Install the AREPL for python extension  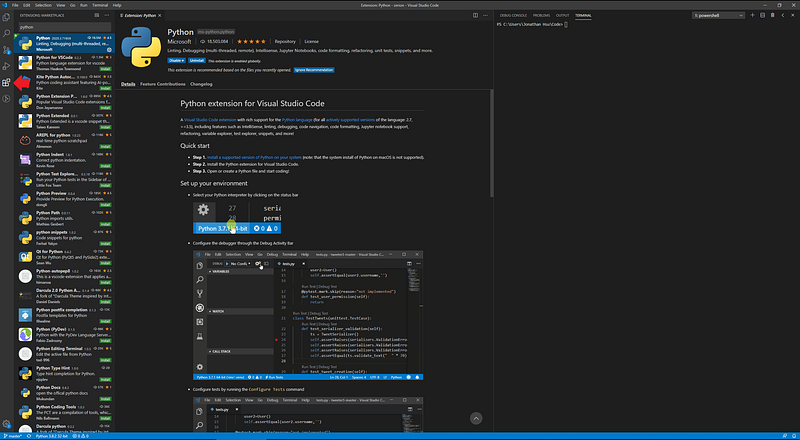(x=106, y=146)
